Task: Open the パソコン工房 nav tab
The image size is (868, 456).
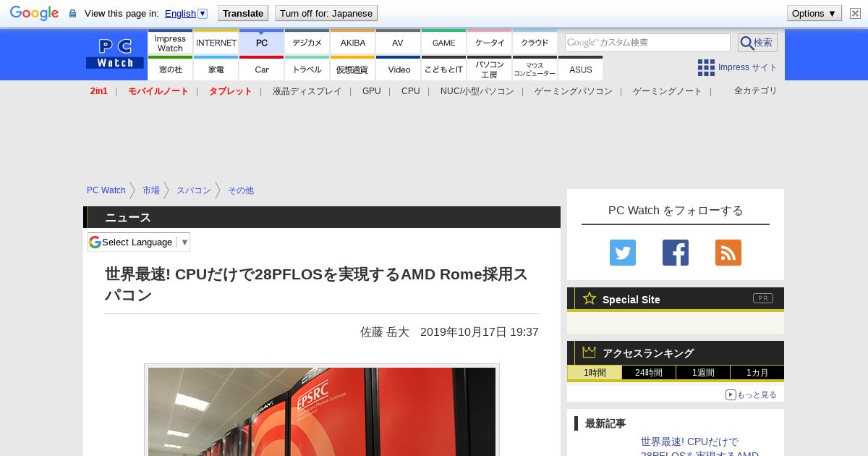Action: coord(490,69)
